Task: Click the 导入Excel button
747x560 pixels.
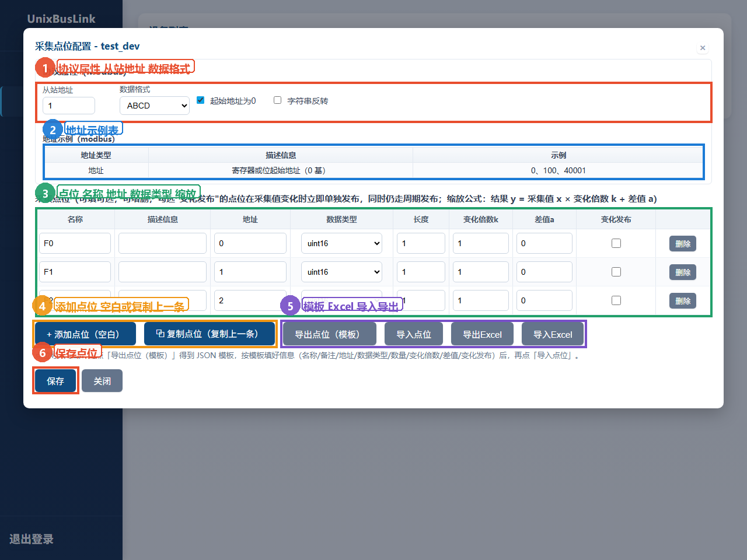Action: [553, 334]
